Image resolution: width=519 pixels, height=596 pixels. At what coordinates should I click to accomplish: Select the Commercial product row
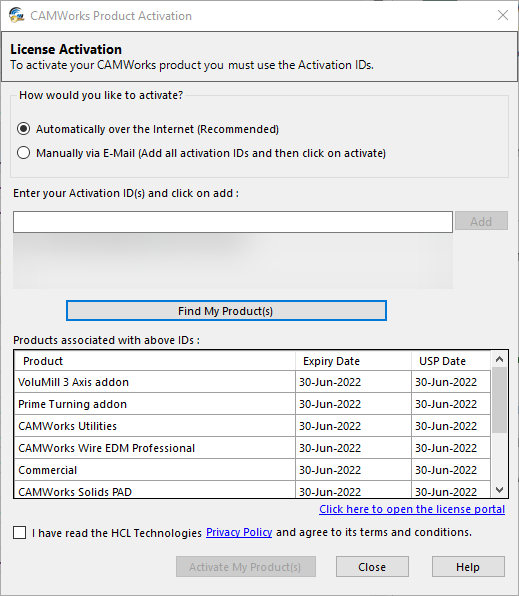pos(252,470)
